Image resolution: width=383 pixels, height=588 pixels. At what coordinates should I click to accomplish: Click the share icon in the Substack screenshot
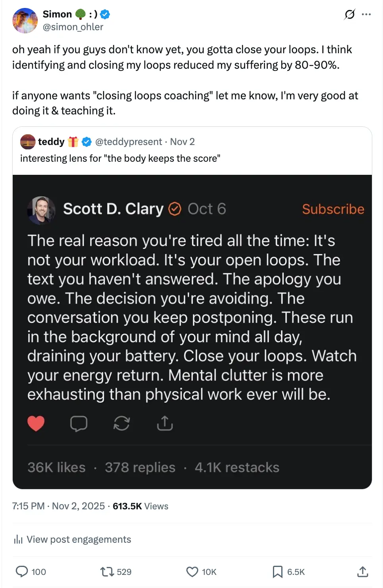tap(164, 424)
